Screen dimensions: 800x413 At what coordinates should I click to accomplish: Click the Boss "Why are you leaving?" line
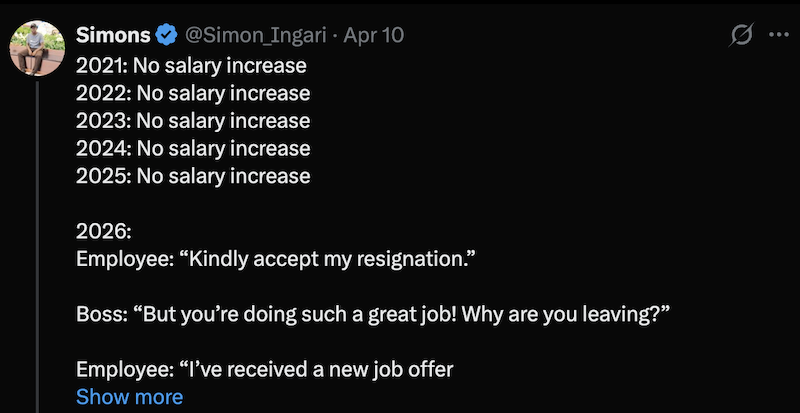click(x=372, y=314)
